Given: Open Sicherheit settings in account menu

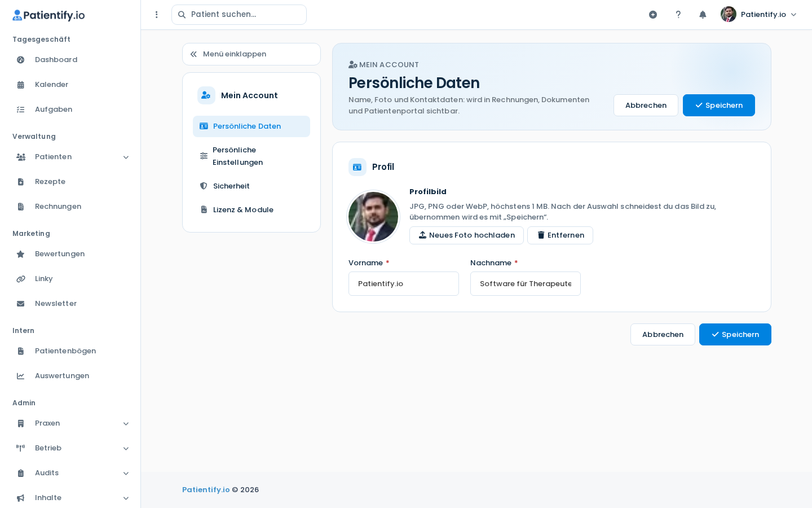Looking at the screenshot, I should (x=251, y=186).
